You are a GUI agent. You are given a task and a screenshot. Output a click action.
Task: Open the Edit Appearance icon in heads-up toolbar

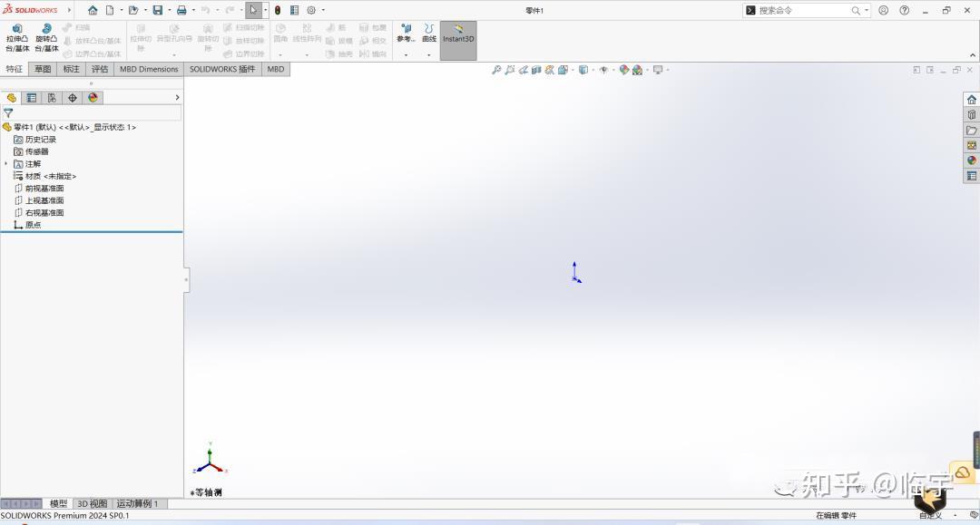point(626,69)
